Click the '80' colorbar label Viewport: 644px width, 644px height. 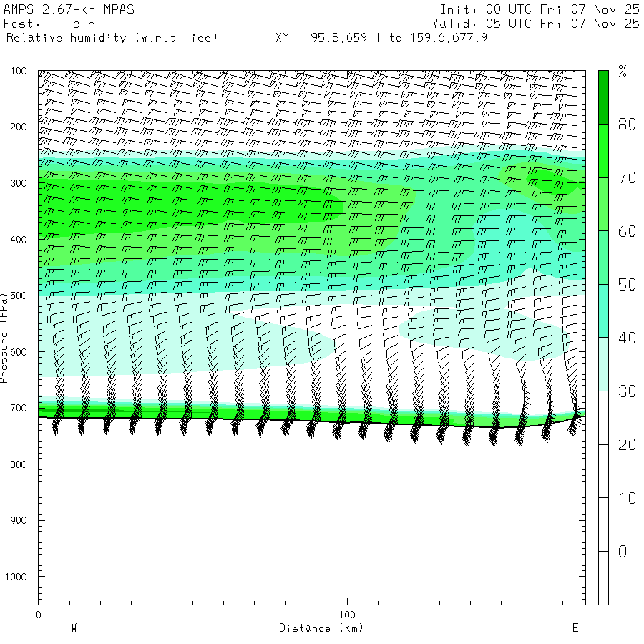tap(627, 125)
